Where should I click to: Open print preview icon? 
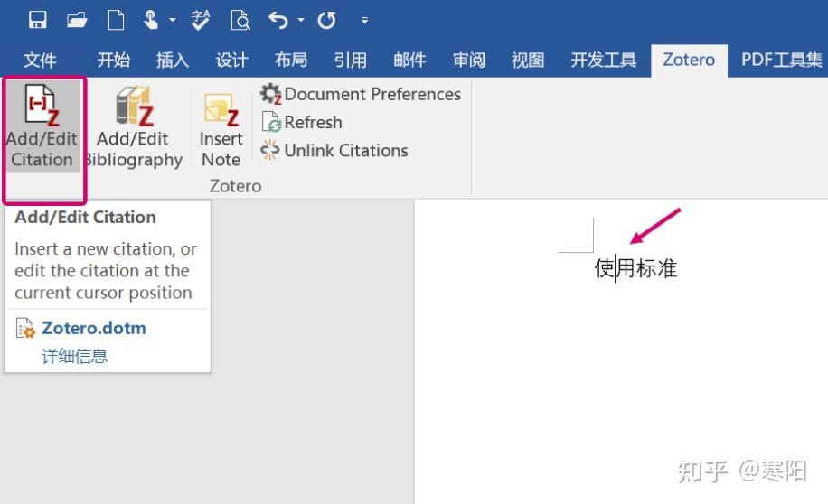[x=240, y=21]
